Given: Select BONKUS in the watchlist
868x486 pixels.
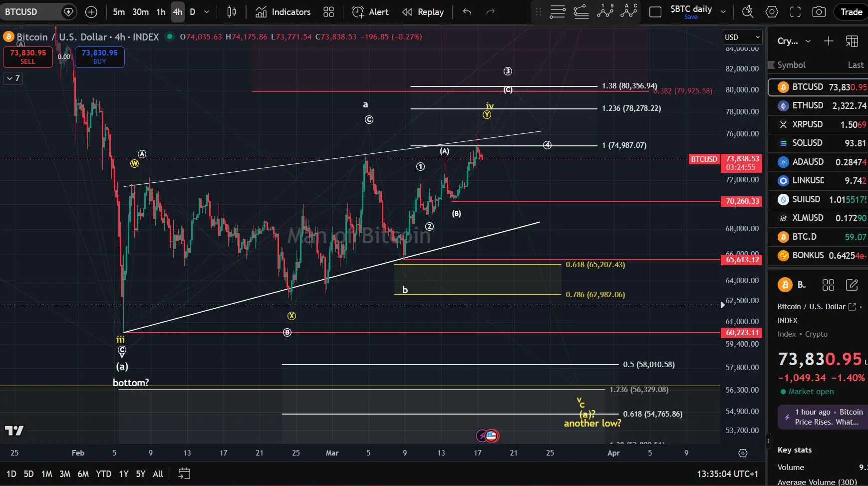Looking at the screenshot, I should [x=818, y=255].
